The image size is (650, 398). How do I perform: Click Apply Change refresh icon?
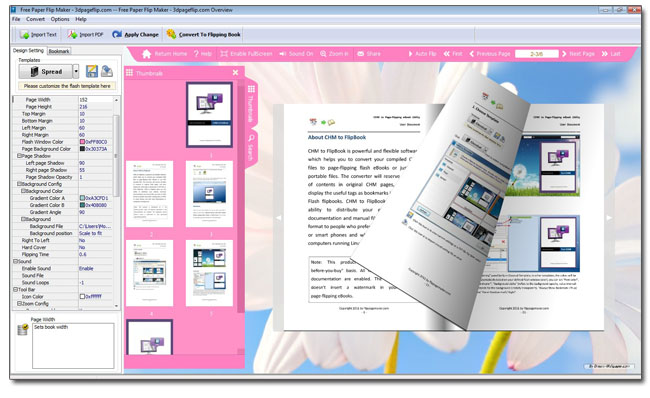point(117,34)
